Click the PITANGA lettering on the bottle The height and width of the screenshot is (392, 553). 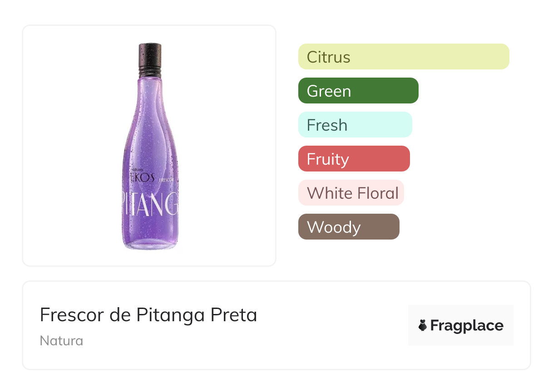149,204
